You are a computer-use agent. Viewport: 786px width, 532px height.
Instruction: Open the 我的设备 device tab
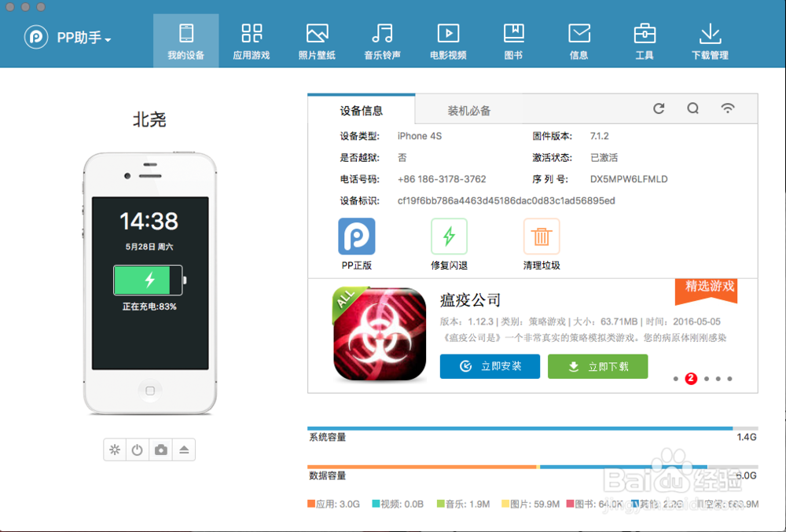coord(186,41)
